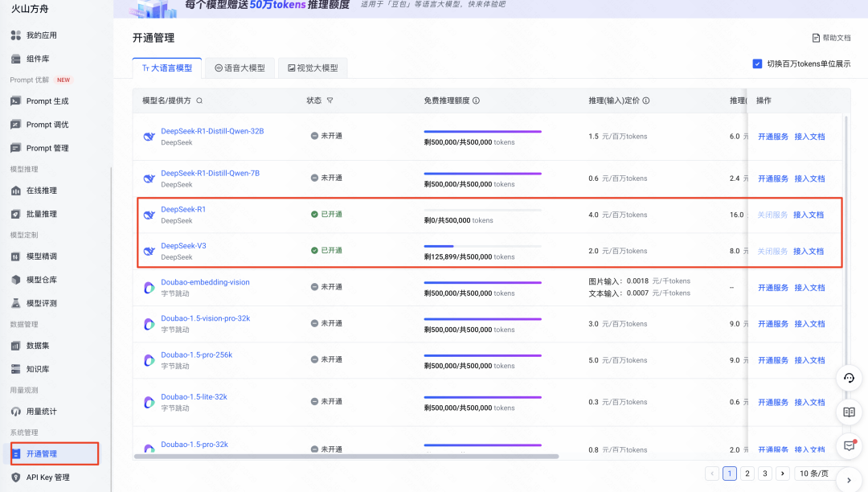Open 用量统计 page
Viewport: 868px width, 492px height.
coord(33,412)
